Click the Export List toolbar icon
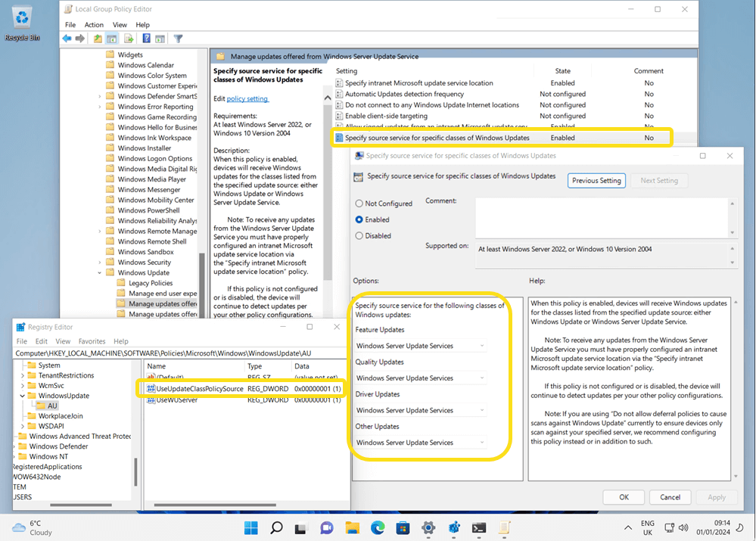 coord(129,39)
